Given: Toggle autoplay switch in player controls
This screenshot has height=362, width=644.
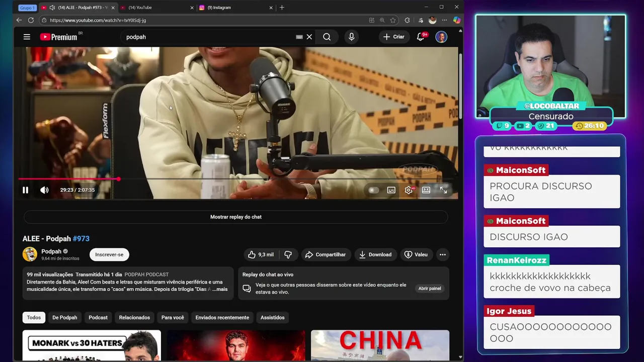Looking at the screenshot, I should (x=373, y=190).
